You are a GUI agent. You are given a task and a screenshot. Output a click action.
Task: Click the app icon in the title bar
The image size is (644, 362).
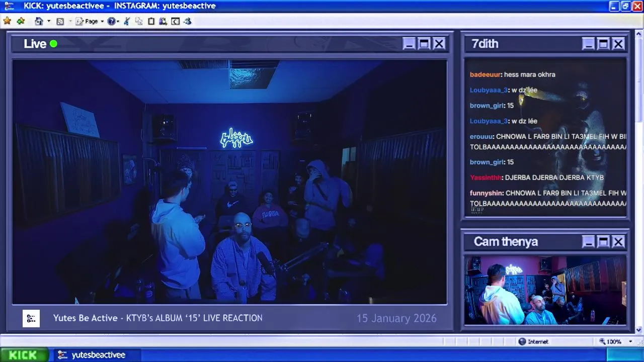(x=9, y=6)
